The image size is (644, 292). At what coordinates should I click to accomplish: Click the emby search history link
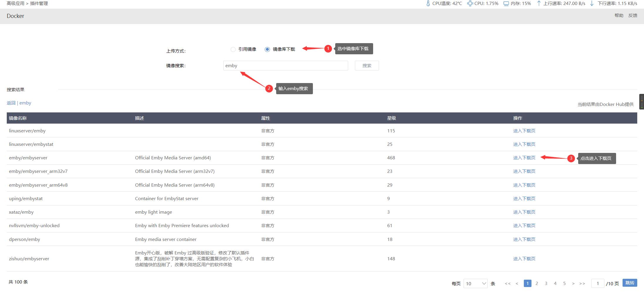coord(25,103)
